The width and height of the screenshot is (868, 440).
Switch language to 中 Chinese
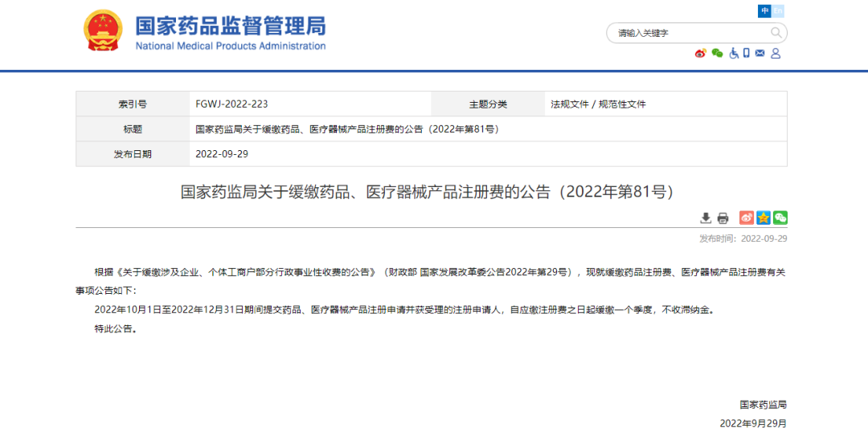click(764, 10)
